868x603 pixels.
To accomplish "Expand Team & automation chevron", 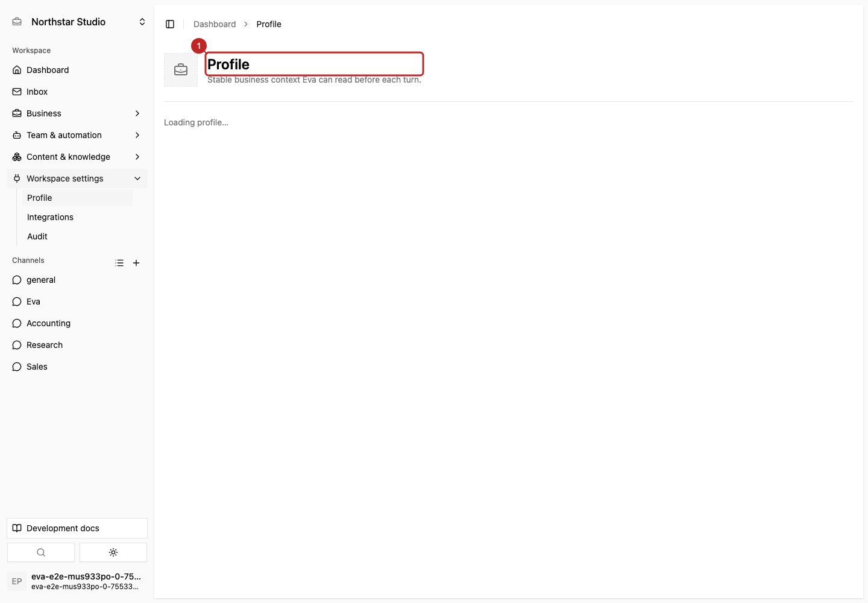I will tap(137, 135).
